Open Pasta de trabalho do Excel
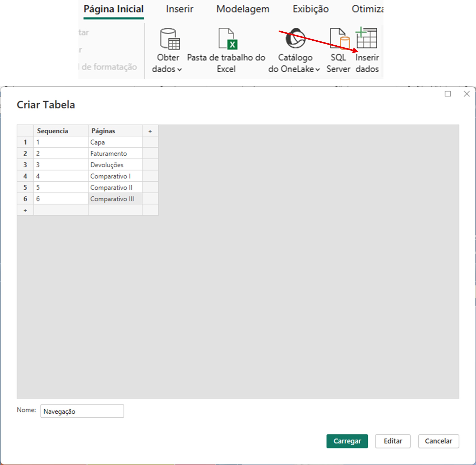 pyautogui.click(x=228, y=39)
